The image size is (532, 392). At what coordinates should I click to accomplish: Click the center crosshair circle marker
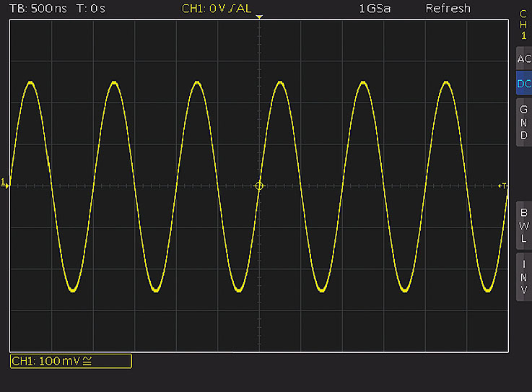pos(260,186)
